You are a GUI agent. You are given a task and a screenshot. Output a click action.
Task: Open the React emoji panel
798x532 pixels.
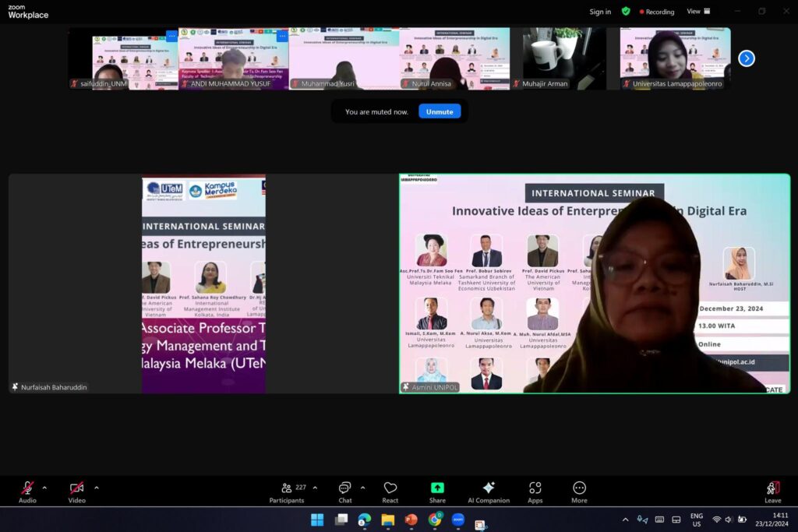[390, 488]
